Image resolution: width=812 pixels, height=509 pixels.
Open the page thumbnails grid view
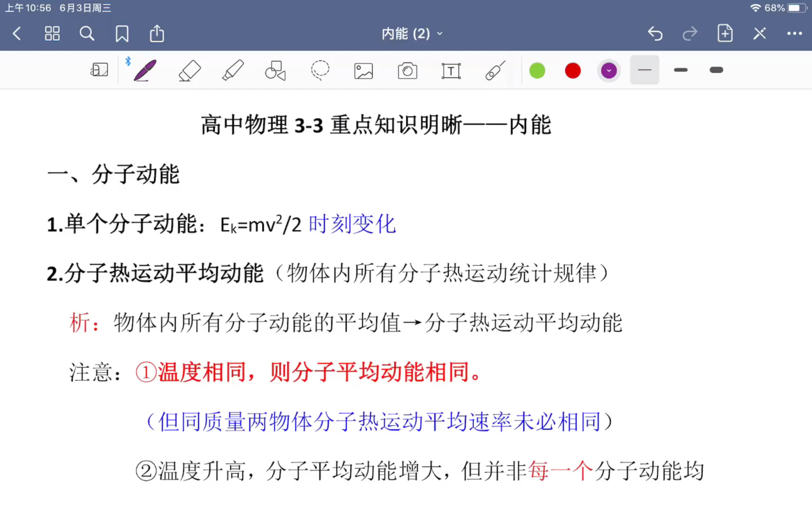52,34
